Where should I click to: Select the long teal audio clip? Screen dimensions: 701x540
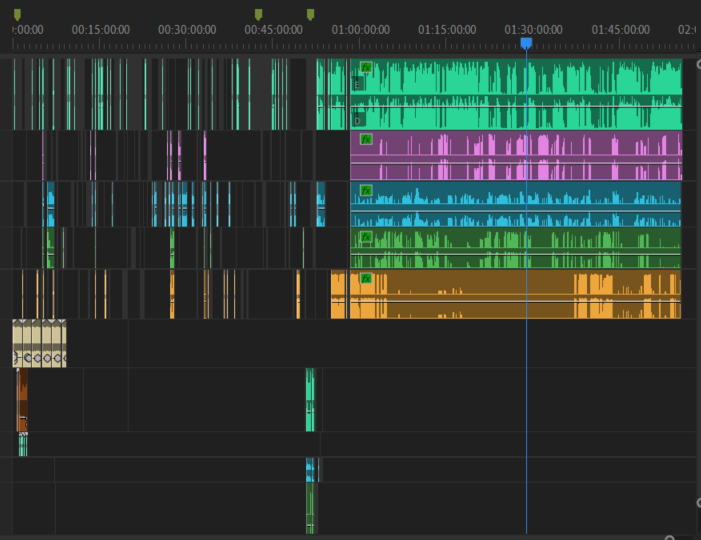click(x=516, y=94)
